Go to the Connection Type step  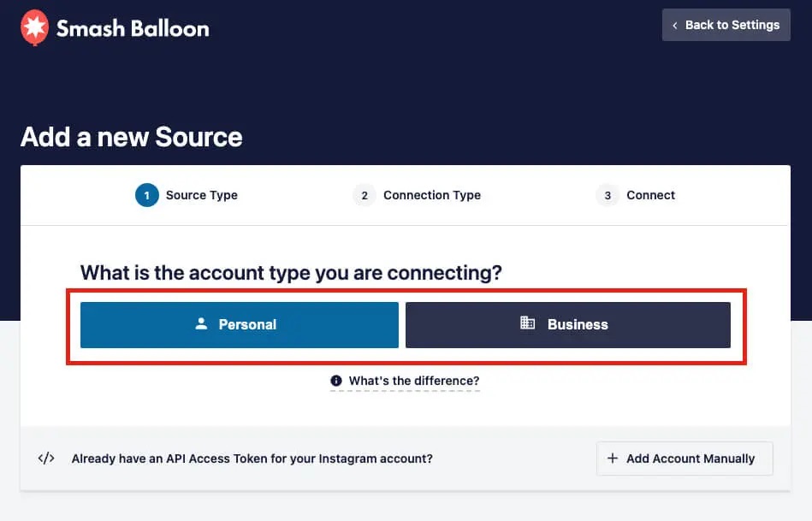(x=432, y=195)
